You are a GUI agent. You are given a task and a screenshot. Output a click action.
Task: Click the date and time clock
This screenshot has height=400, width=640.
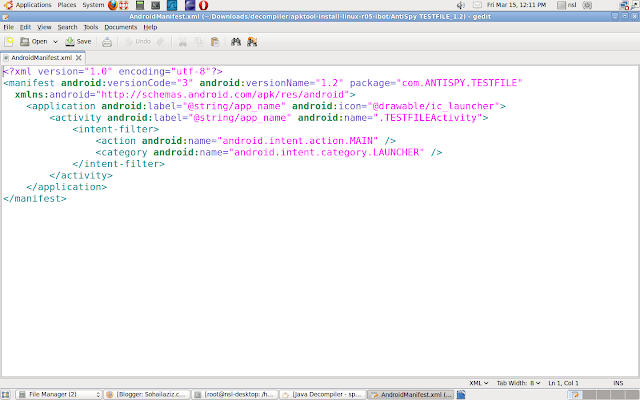[516, 5]
